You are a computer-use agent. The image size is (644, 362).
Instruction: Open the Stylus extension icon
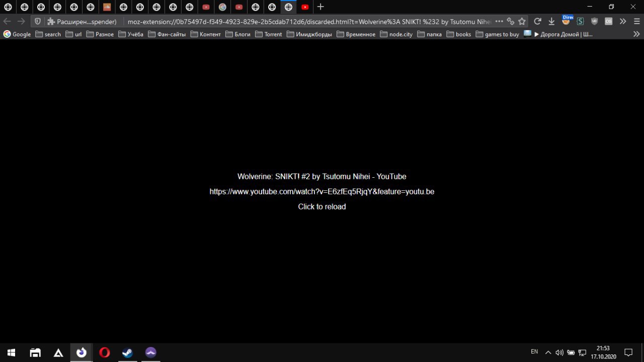click(580, 21)
